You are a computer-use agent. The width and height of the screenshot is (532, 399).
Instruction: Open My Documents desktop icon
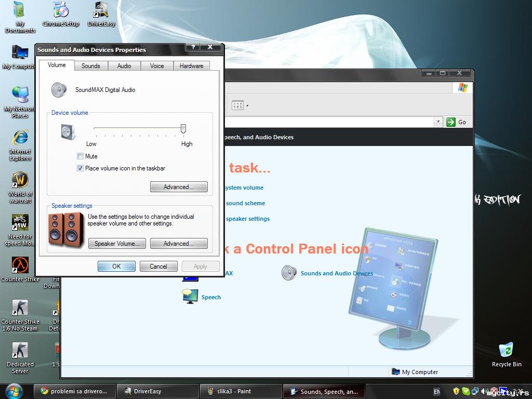point(20,17)
